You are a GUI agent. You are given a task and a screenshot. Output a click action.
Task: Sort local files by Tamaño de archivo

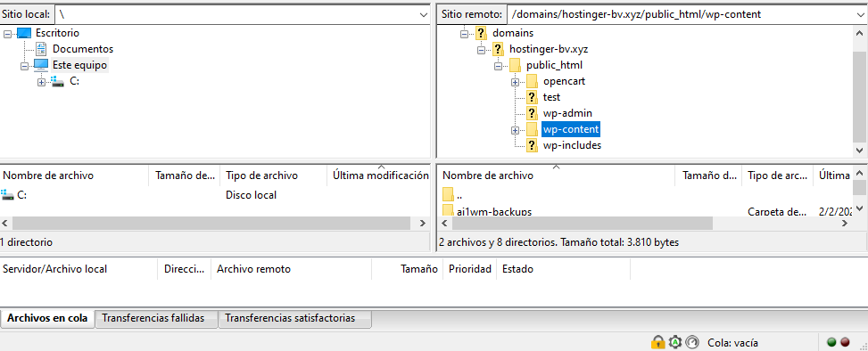pos(185,175)
